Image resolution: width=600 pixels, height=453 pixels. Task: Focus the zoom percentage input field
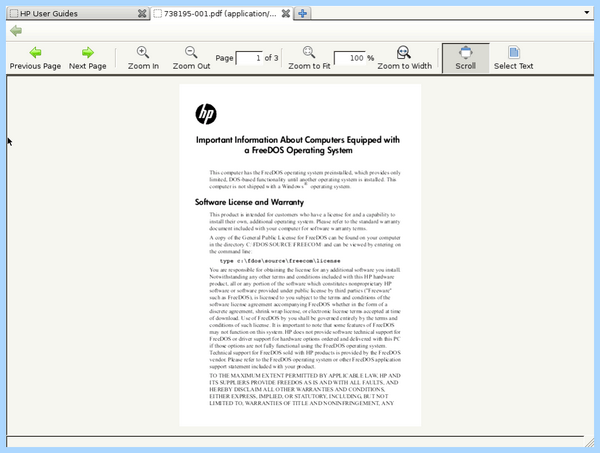(349, 58)
